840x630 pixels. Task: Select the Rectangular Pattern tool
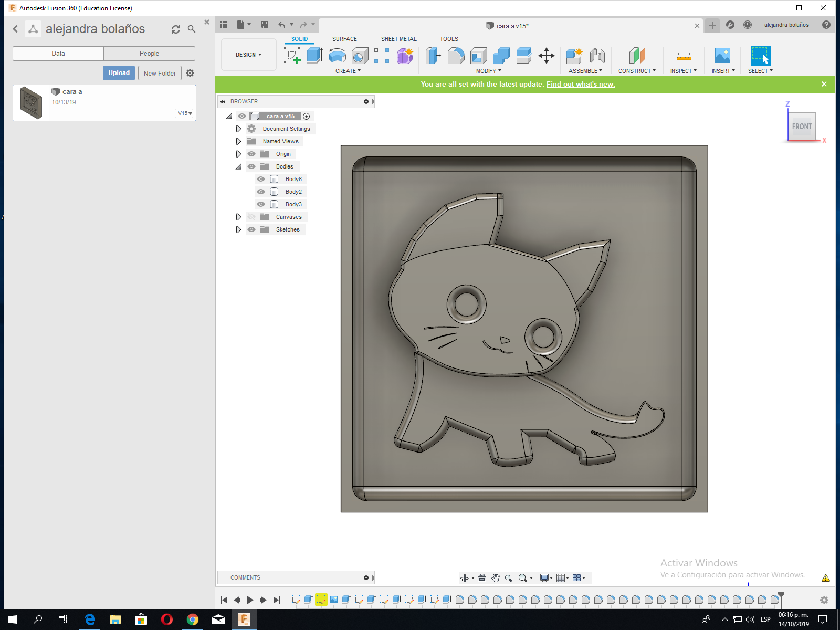point(382,56)
